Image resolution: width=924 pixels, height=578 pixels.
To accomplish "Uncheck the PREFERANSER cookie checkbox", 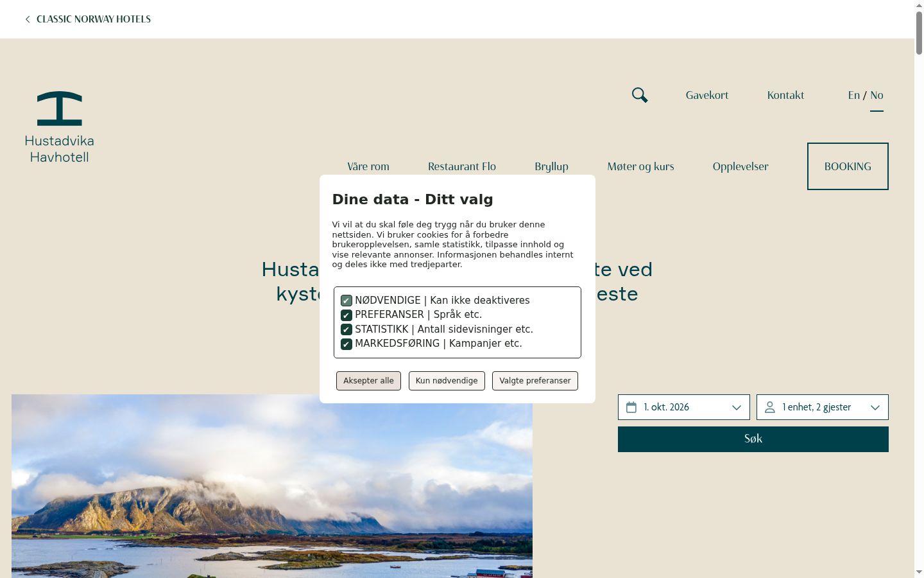I will click(x=346, y=315).
